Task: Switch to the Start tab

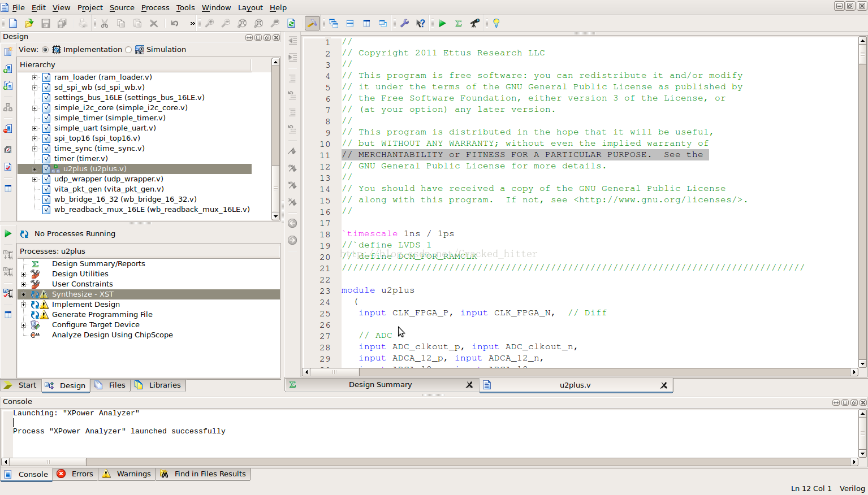Action: point(20,385)
